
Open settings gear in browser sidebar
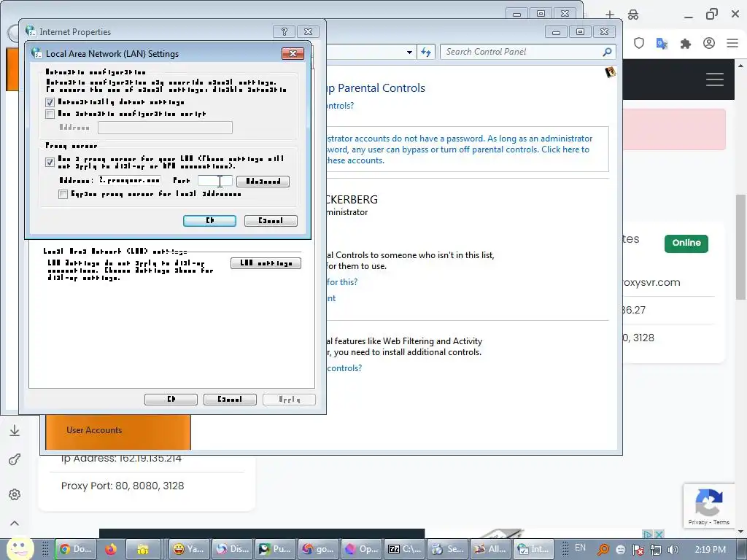[15, 494]
